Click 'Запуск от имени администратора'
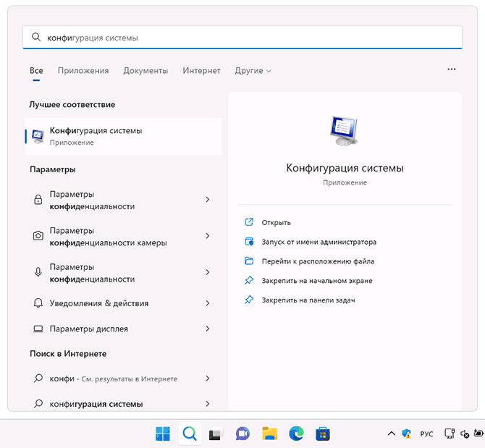The image size is (485, 448). coord(319,242)
